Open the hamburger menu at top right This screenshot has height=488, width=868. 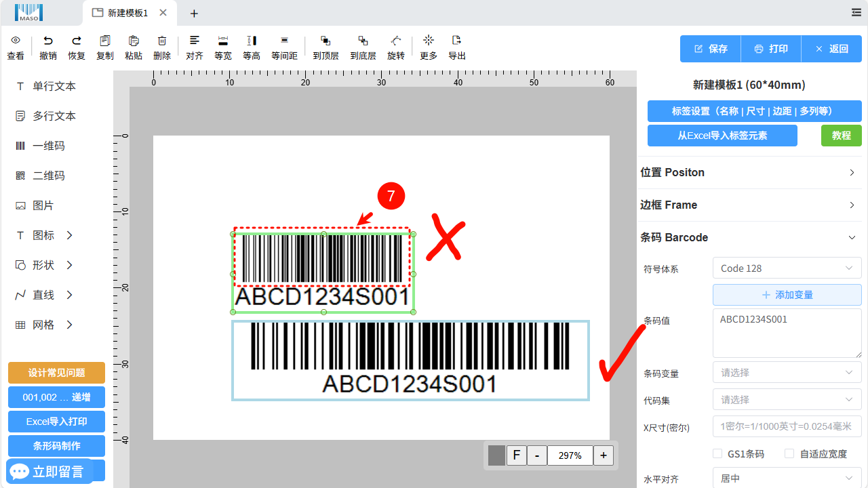point(856,12)
